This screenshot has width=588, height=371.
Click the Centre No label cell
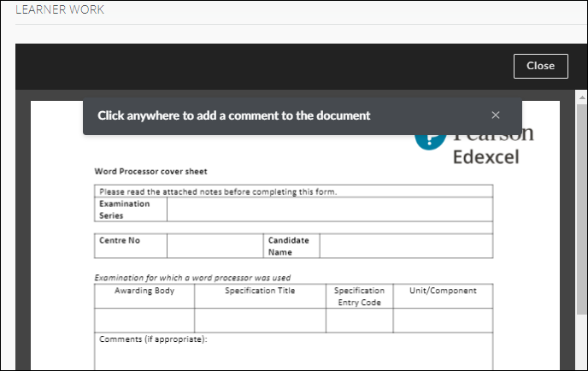tap(130, 242)
